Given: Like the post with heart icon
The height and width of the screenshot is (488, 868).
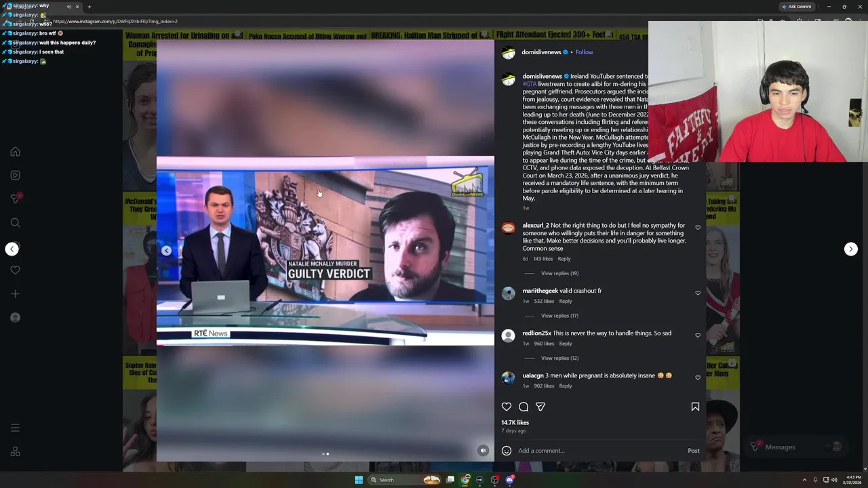Looking at the screenshot, I should click(507, 407).
